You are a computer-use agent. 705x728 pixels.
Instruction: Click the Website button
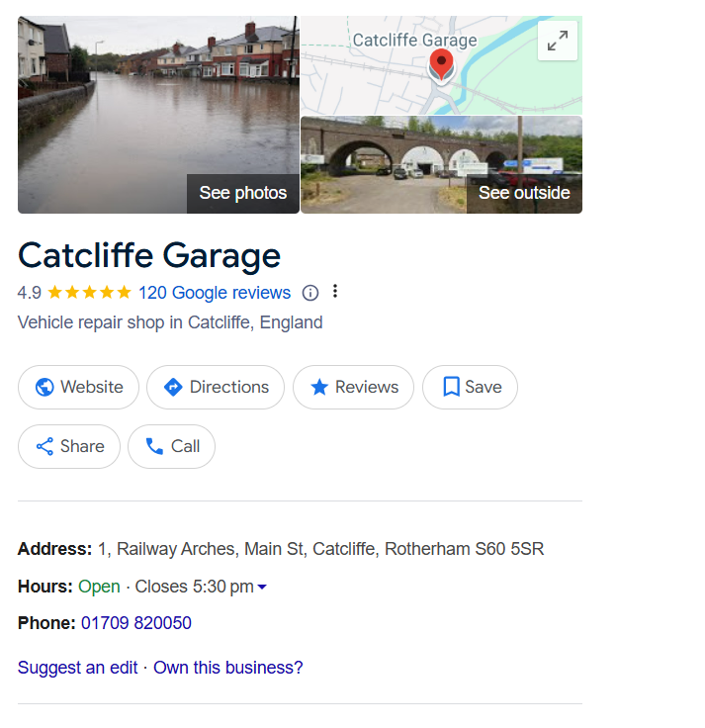click(x=78, y=387)
